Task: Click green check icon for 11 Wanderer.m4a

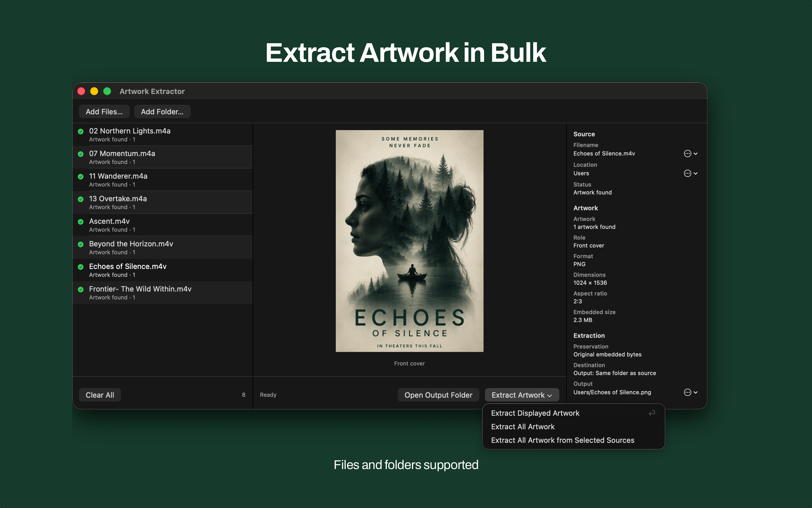Action: click(x=81, y=176)
